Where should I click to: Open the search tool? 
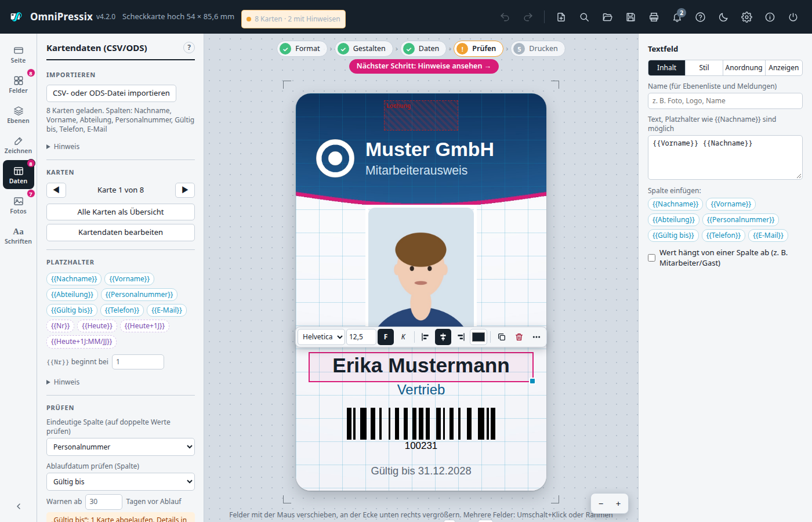click(584, 17)
